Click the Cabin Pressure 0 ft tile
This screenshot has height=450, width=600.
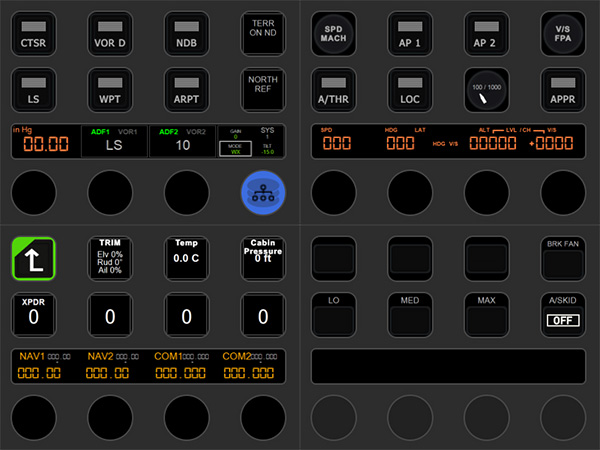pos(263,259)
